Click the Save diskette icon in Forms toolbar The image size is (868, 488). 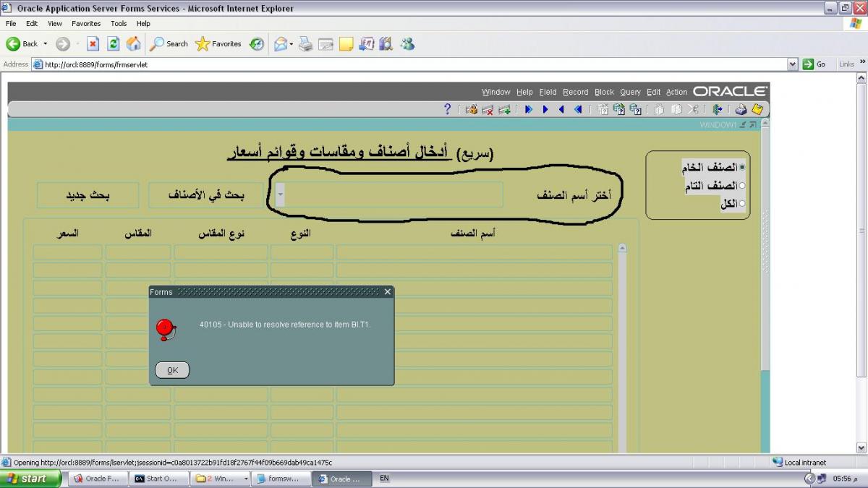pos(757,109)
